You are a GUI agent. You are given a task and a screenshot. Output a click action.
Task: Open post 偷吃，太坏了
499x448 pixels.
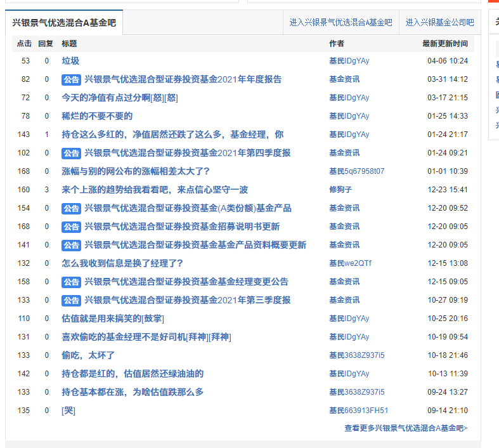(x=88, y=355)
